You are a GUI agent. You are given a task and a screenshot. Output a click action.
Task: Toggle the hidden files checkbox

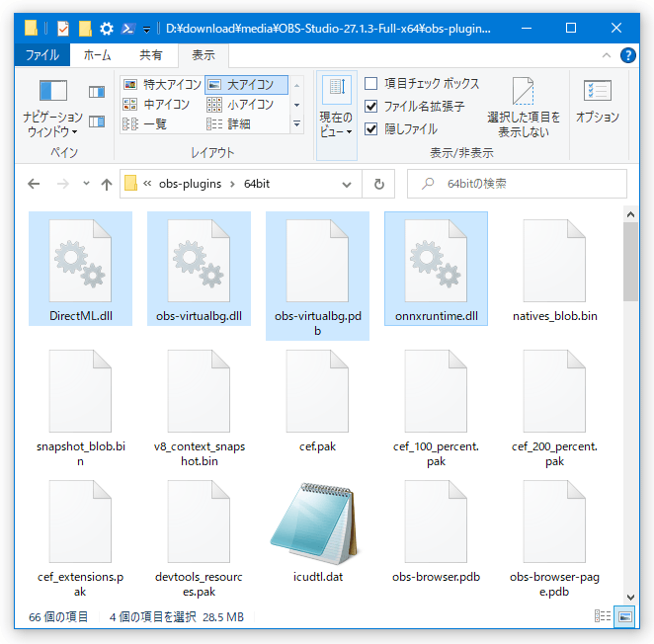click(x=370, y=128)
